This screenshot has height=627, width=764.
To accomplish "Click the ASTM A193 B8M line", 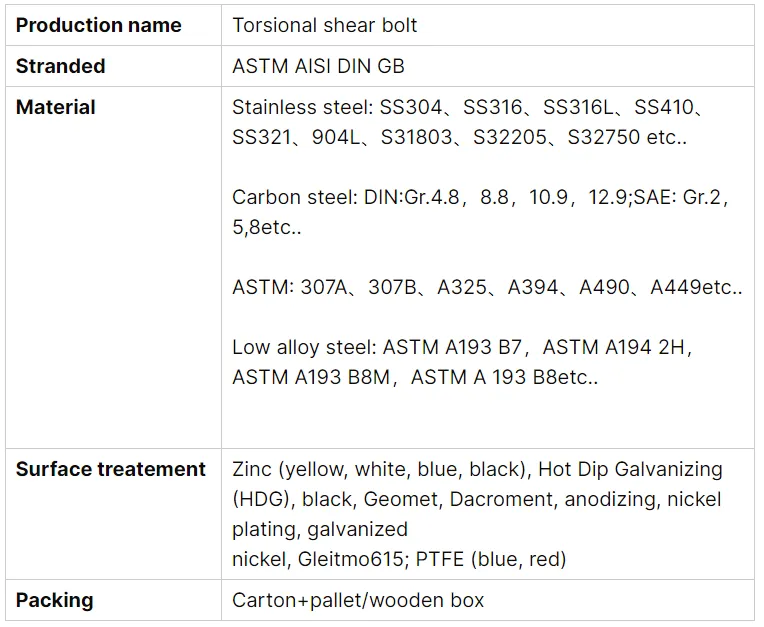I will 414,377.
